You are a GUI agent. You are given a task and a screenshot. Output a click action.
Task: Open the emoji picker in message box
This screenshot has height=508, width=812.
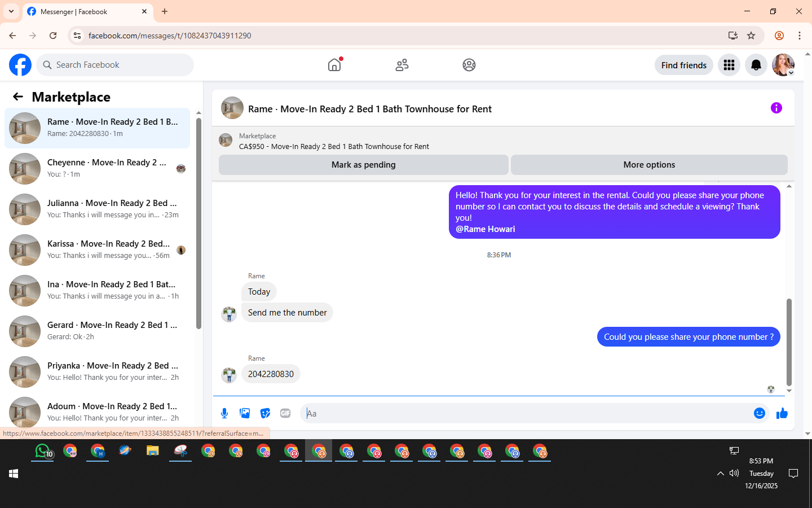[x=760, y=413]
